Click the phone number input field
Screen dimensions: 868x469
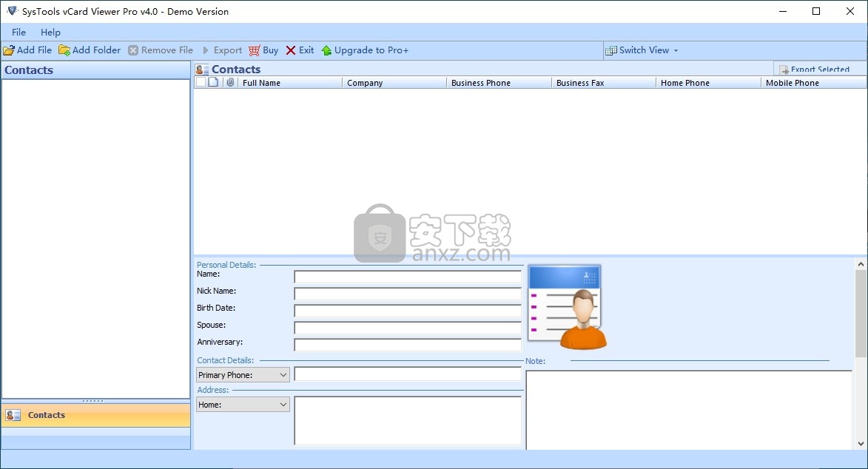(408, 374)
